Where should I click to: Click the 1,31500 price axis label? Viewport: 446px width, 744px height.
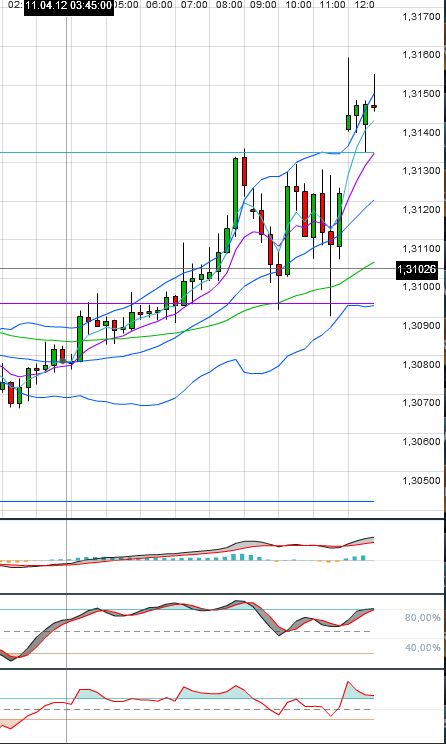pyautogui.click(x=421, y=93)
